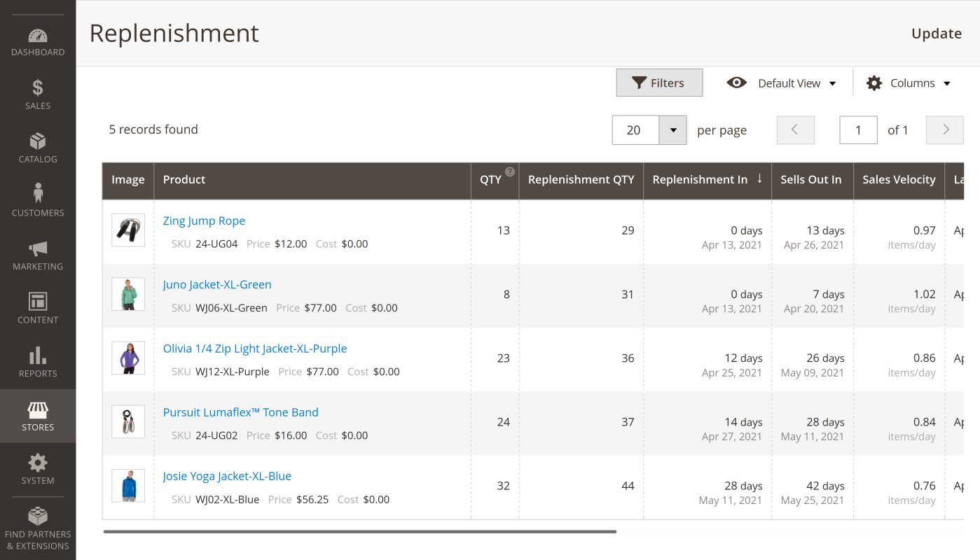Click the Filters button
Viewport: 980px width, 560px height.
point(659,83)
